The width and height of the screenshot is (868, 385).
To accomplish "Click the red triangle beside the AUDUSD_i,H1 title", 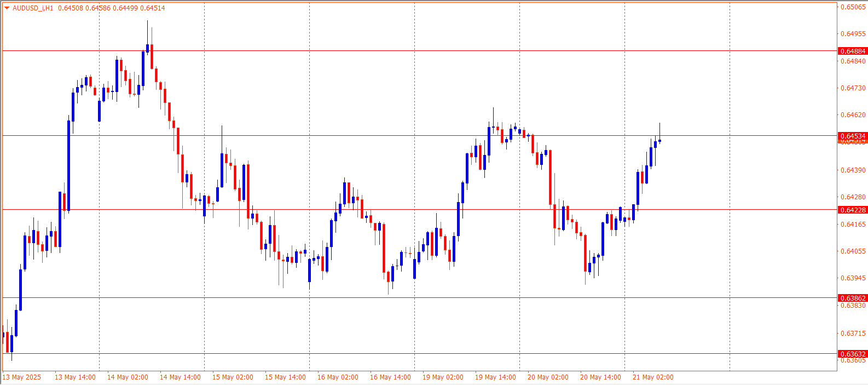I will coord(7,8).
